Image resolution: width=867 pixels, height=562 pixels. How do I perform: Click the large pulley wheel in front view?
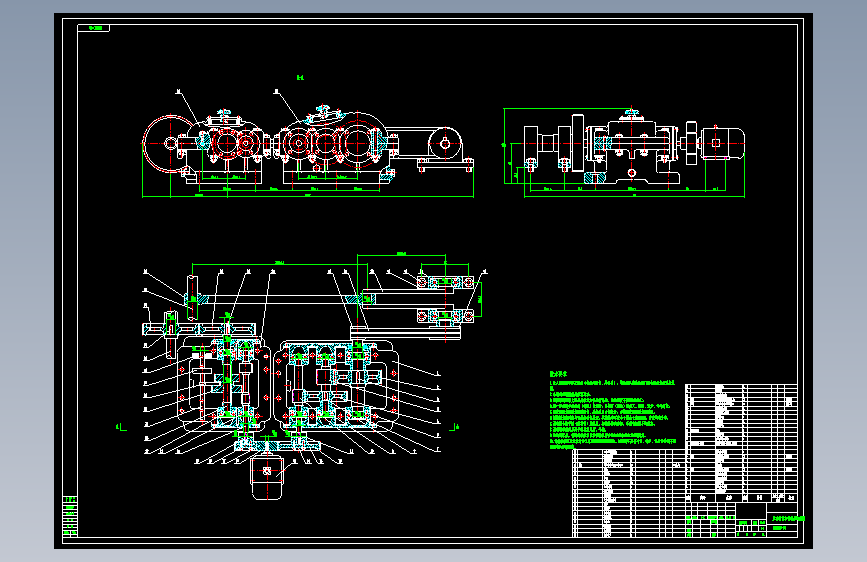coord(170,143)
